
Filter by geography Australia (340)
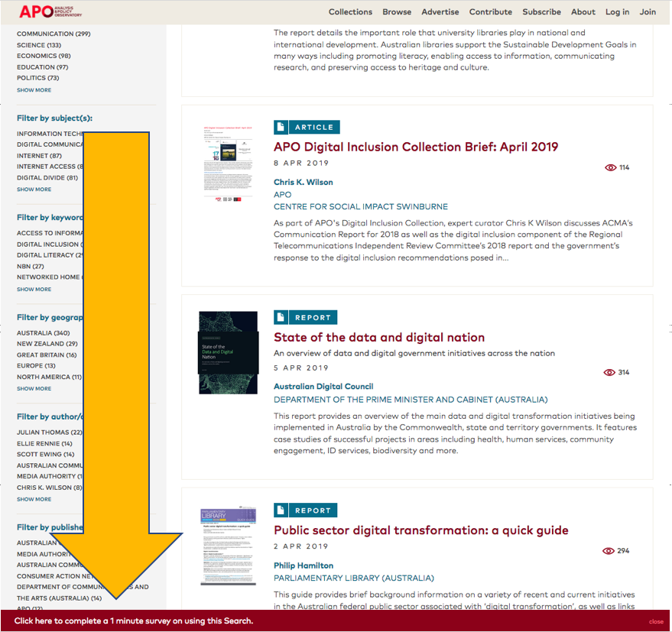[x=43, y=333]
